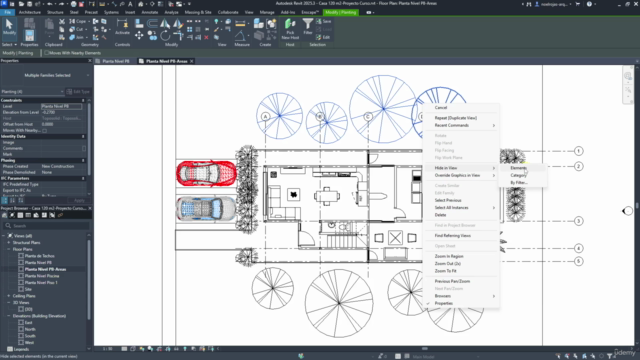Expand the Ceiling Plans tree node
The width and height of the screenshot is (640, 360).
click(9, 296)
